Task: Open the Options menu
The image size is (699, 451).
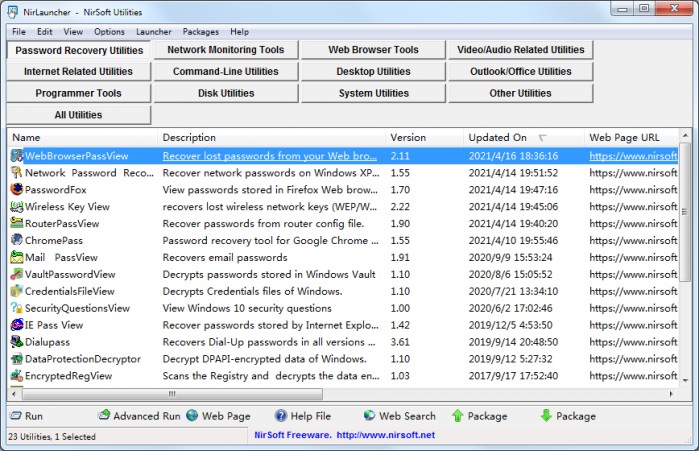Action: tap(109, 32)
